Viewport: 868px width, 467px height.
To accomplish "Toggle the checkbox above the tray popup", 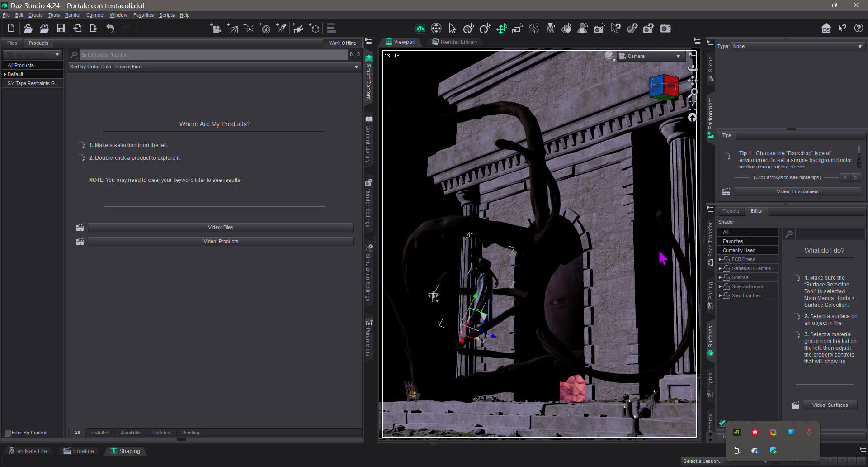I will pos(722,423).
